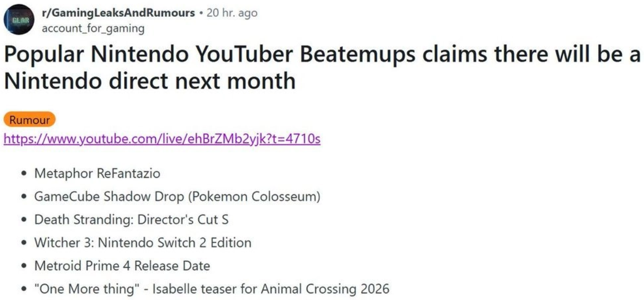Click the Isabelle teaser Animal Crossing line
The width and height of the screenshot is (644, 300).
pos(212,289)
